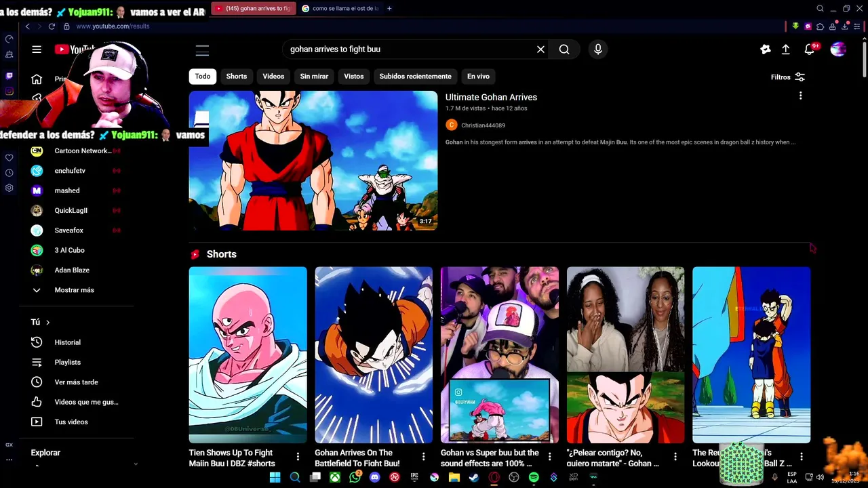This screenshot has height=488, width=868.
Task: Open Steam from the taskbar
Action: pyautogui.click(x=474, y=477)
